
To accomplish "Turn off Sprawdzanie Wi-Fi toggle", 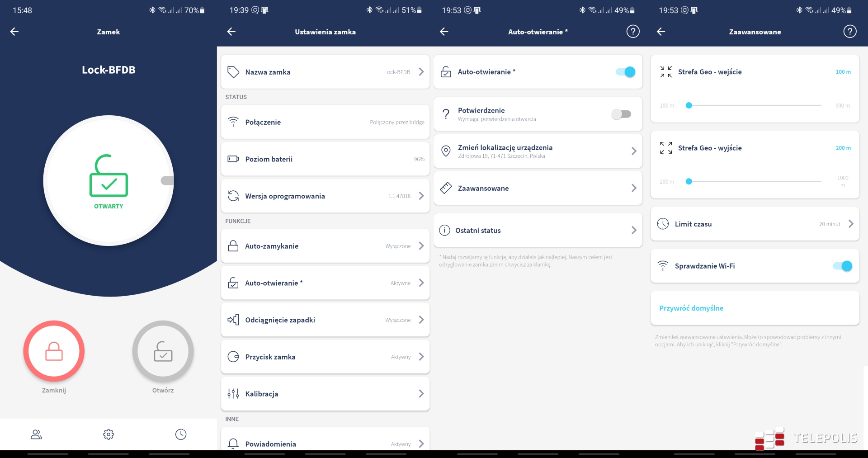I will [x=843, y=266].
